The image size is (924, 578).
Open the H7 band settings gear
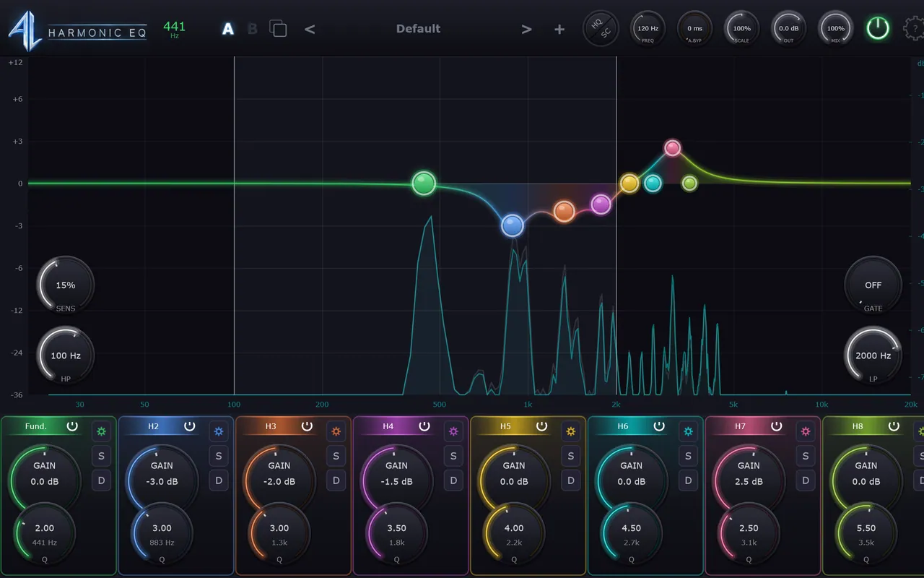(x=806, y=432)
